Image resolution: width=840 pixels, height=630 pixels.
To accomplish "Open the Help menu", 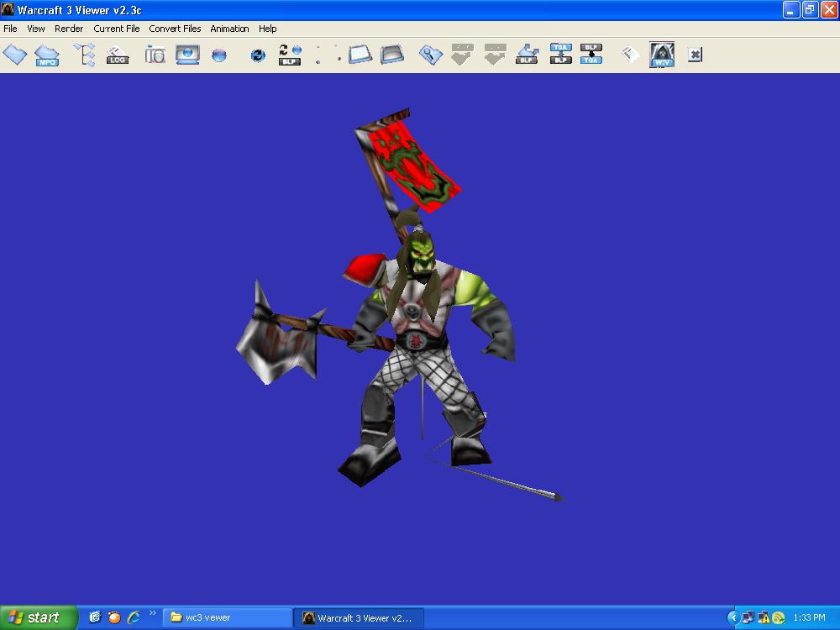I will (267, 29).
